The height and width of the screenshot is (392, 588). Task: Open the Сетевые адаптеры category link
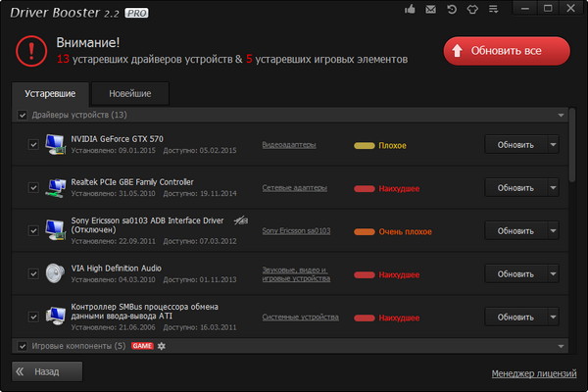[x=294, y=188]
